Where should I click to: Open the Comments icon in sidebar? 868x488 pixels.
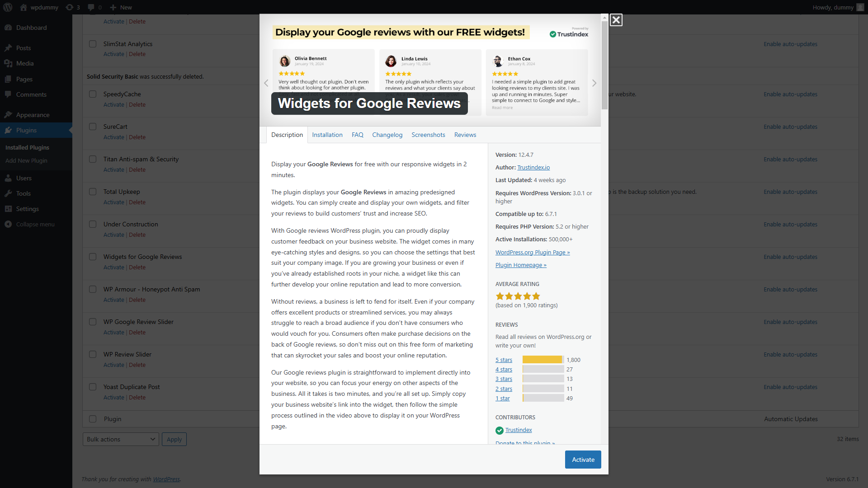point(8,94)
